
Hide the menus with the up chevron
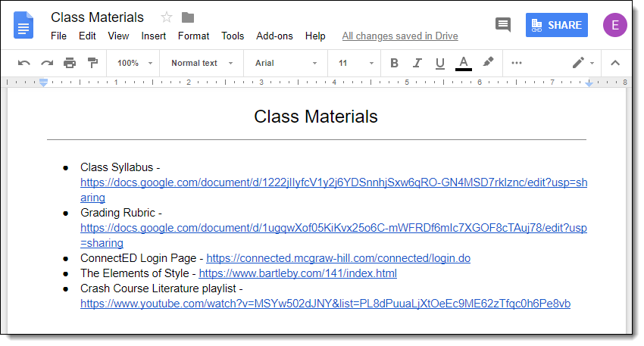615,63
